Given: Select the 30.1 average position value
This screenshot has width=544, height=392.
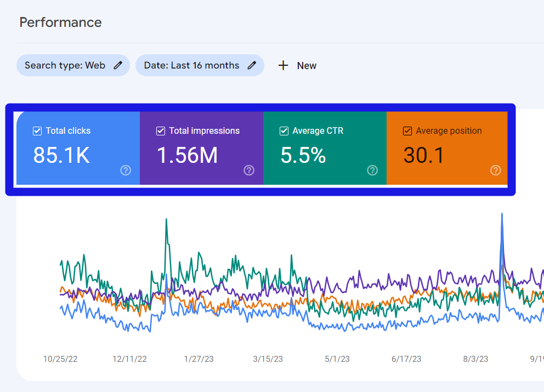Looking at the screenshot, I should (x=423, y=155).
